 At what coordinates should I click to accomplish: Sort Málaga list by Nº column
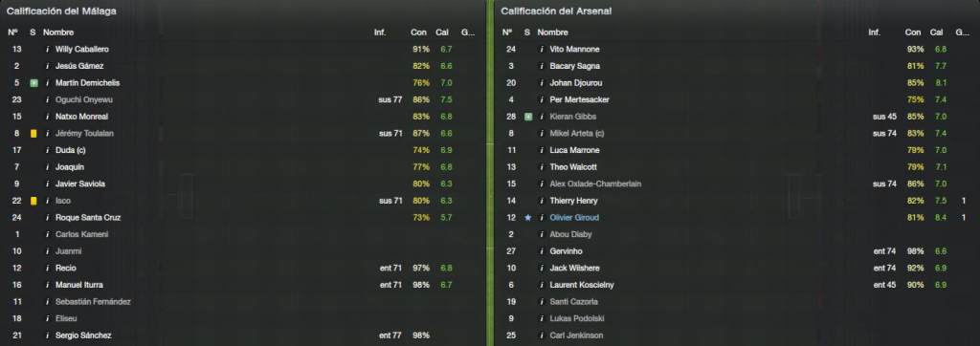tap(12, 32)
